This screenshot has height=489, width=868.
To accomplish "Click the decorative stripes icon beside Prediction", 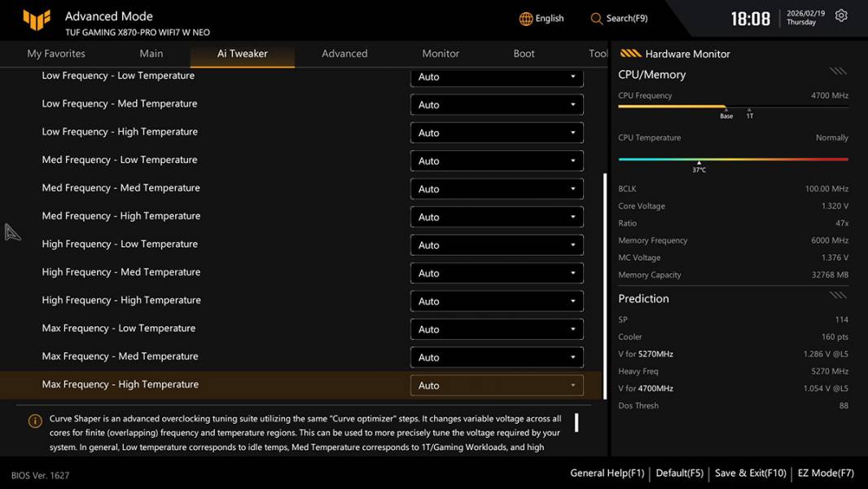I will pyautogui.click(x=838, y=295).
